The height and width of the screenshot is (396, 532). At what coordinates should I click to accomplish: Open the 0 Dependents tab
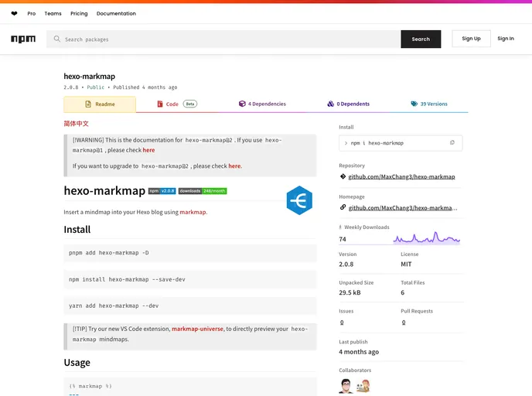tap(348, 104)
